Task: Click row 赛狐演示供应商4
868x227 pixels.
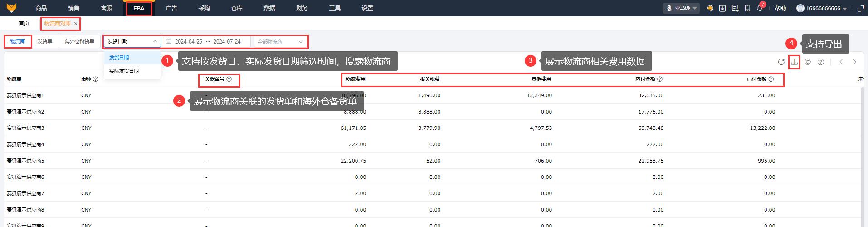Action: [x=433, y=144]
